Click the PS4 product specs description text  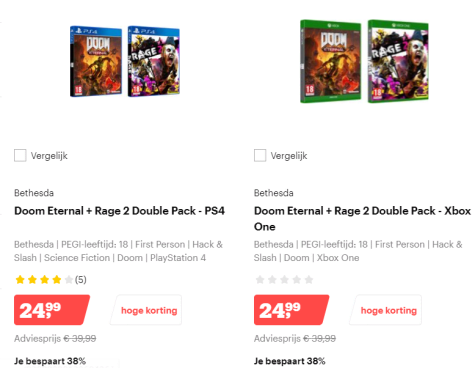click(x=118, y=251)
